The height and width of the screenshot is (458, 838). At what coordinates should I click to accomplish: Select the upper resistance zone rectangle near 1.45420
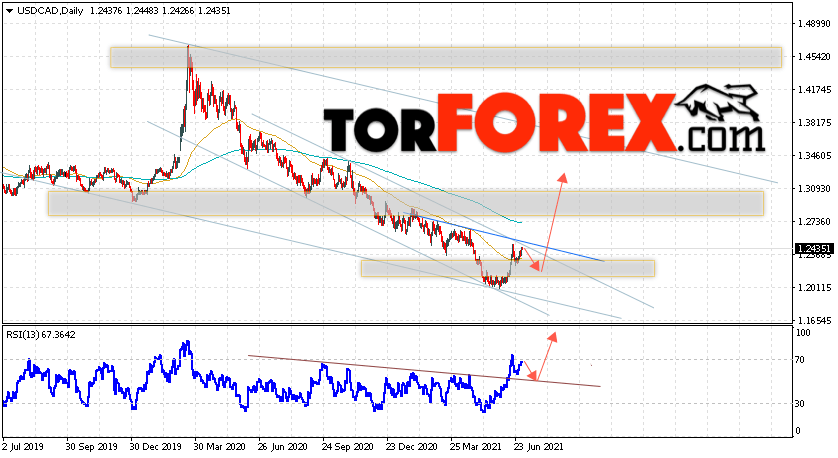pyautogui.click(x=446, y=58)
